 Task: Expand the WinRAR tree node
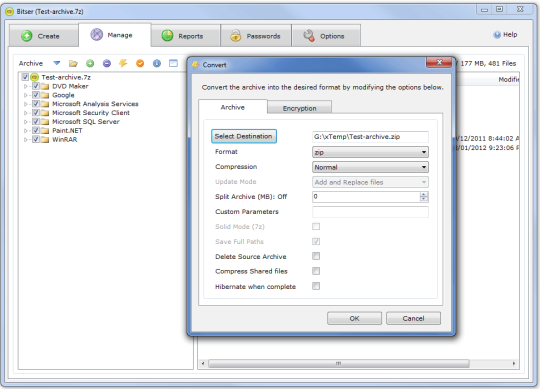[25, 140]
